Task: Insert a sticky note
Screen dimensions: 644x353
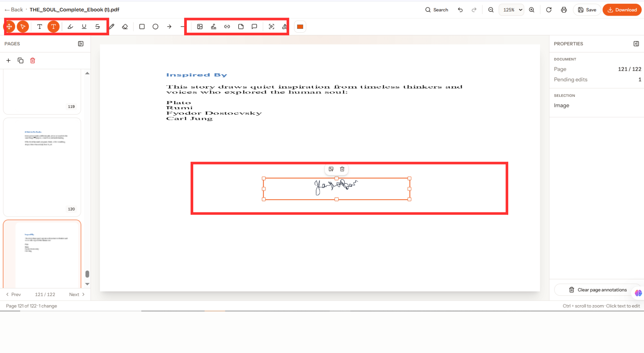Action: [x=241, y=27]
